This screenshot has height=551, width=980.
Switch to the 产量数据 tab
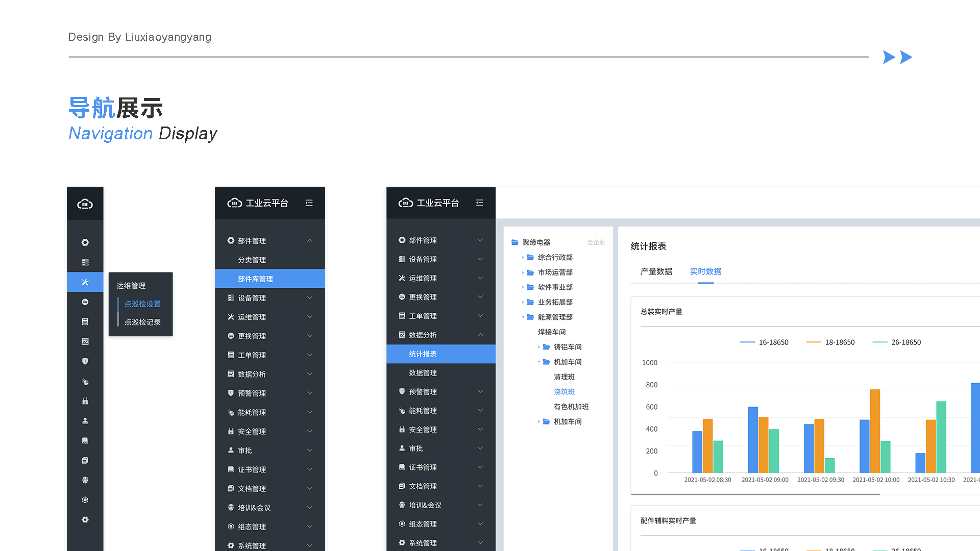coord(656,271)
